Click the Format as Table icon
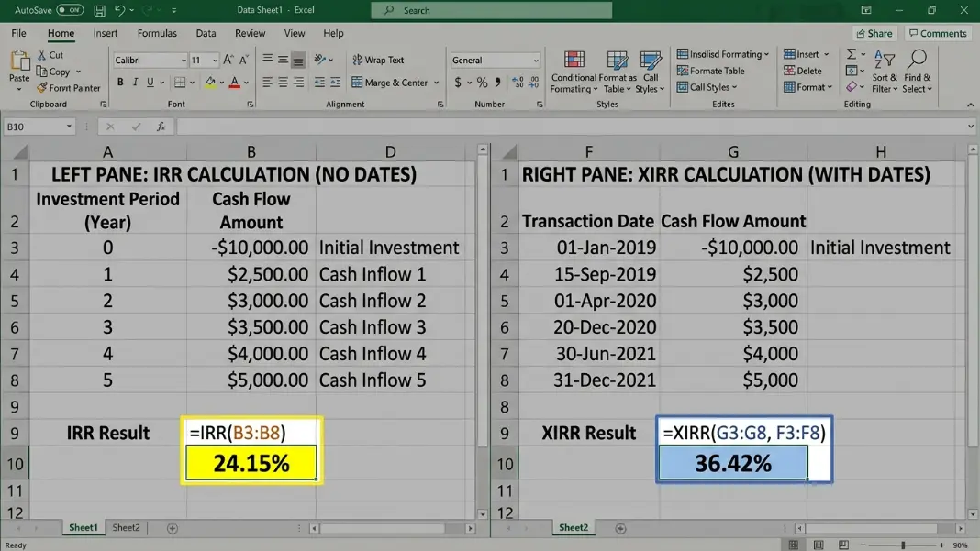This screenshot has height=551, width=980. coord(617,61)
